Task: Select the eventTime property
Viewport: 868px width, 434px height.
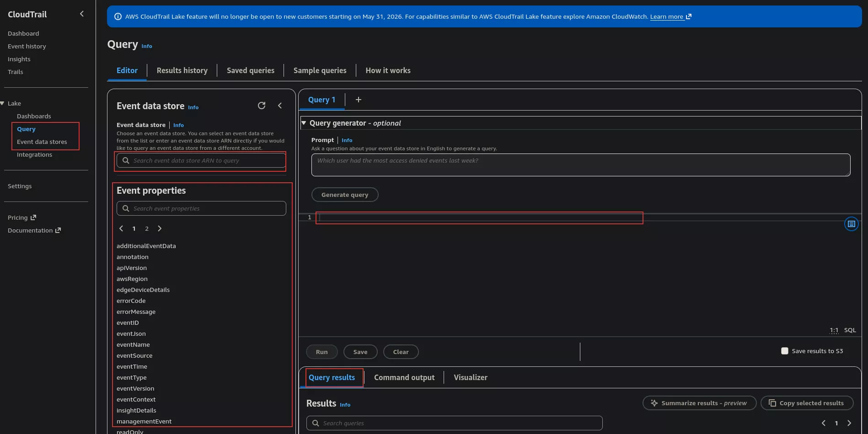Action: click(132, 366)
